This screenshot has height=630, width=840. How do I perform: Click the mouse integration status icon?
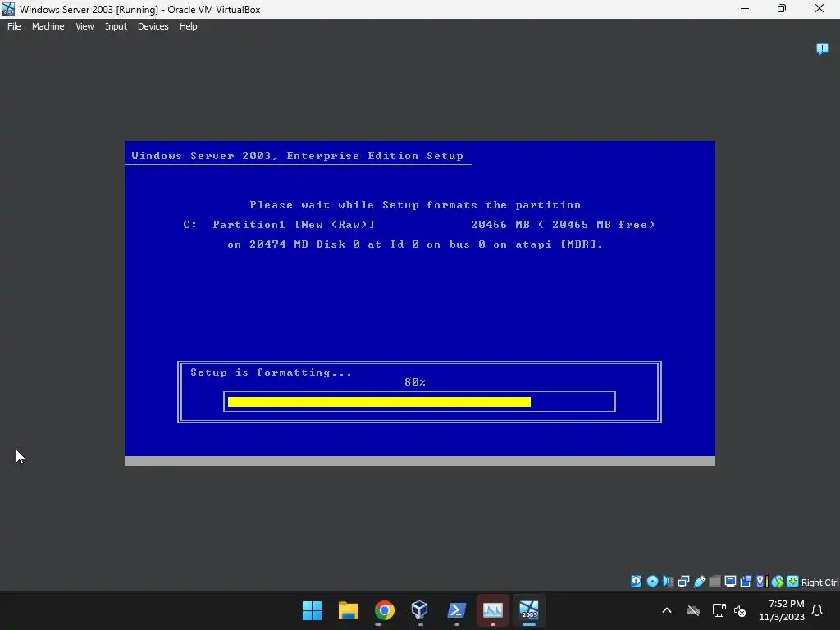778,582
